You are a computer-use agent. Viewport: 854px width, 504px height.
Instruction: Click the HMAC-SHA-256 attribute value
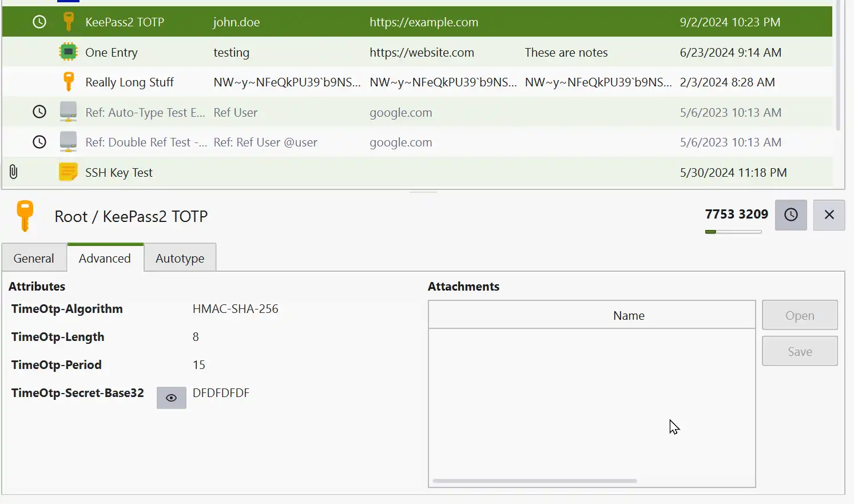[x=235, y=308]
